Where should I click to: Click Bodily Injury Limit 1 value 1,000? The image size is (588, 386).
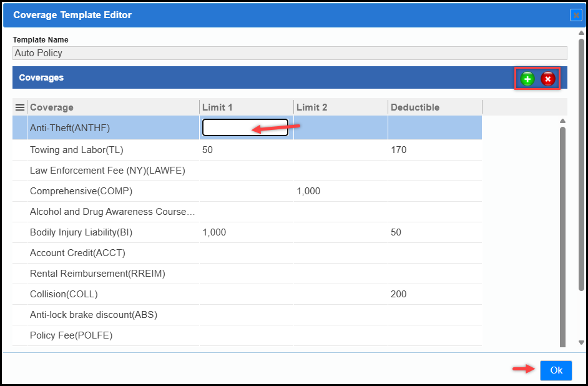point(214,232)
